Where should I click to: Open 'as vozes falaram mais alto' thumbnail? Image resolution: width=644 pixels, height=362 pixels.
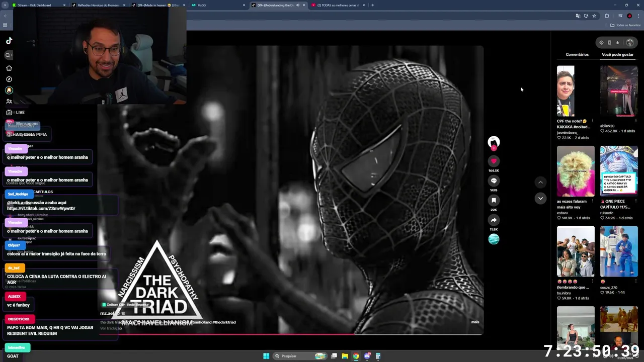(x=576, y=171)
